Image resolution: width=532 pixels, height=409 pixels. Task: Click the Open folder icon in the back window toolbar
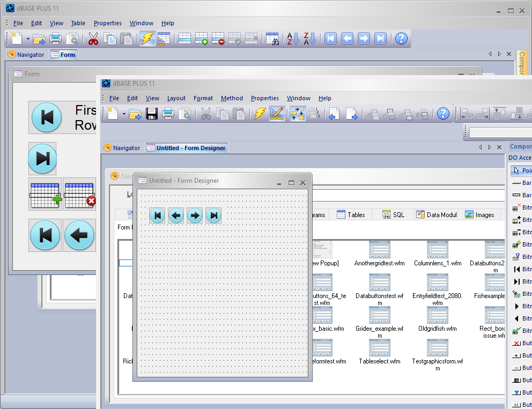(39, 39)
